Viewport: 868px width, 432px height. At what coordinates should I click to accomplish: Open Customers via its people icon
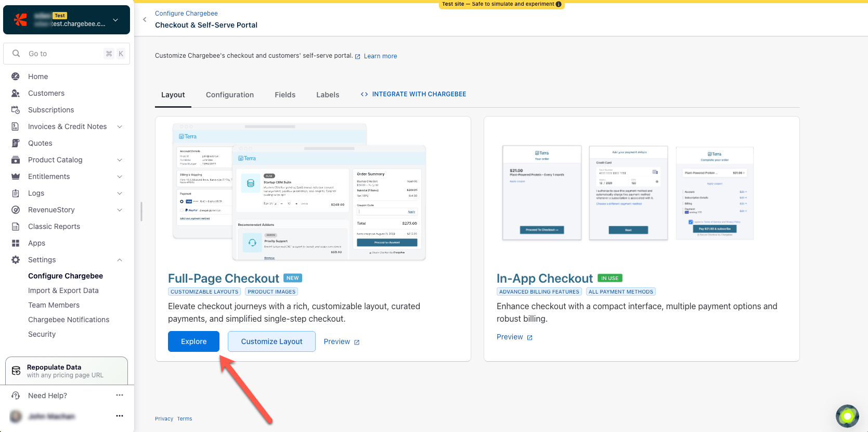pos(16,93)
